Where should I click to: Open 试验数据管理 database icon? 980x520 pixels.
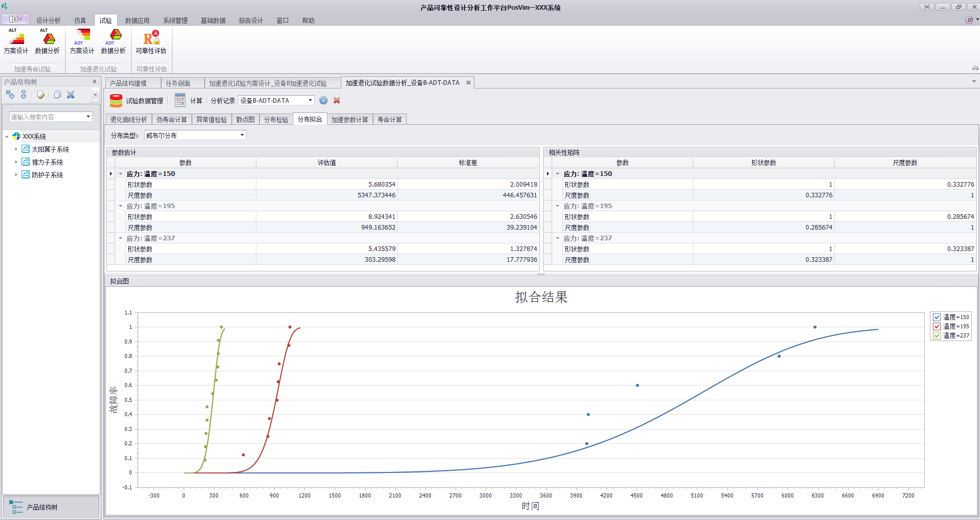pos(116,101)
